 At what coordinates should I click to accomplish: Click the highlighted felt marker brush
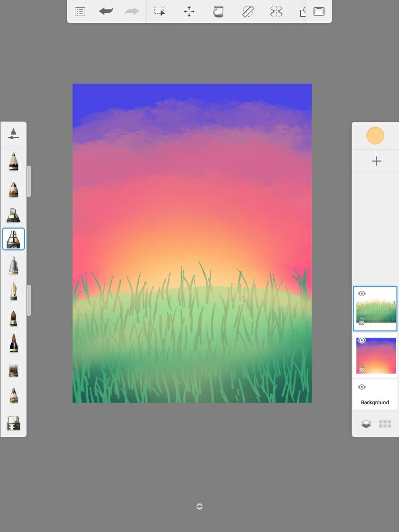pos(14,239)
